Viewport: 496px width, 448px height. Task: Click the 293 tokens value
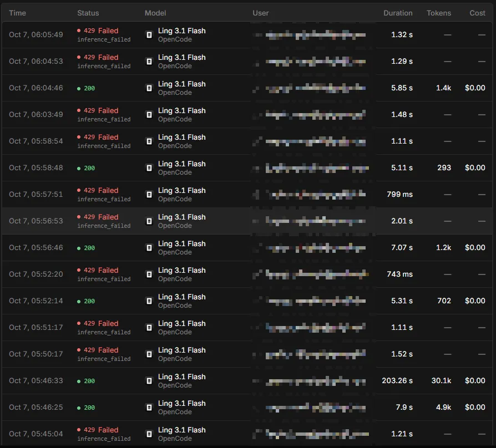click(x=444, y=168)
